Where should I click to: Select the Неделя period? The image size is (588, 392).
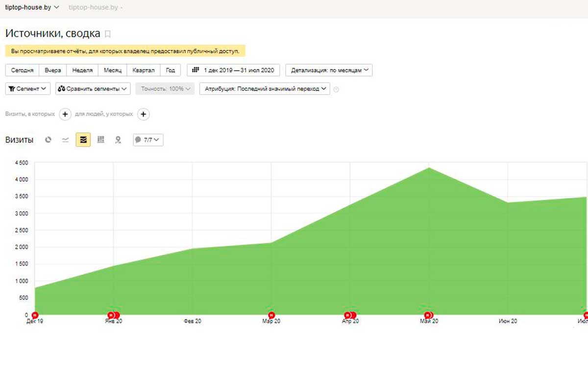click(x=82, y=70)
